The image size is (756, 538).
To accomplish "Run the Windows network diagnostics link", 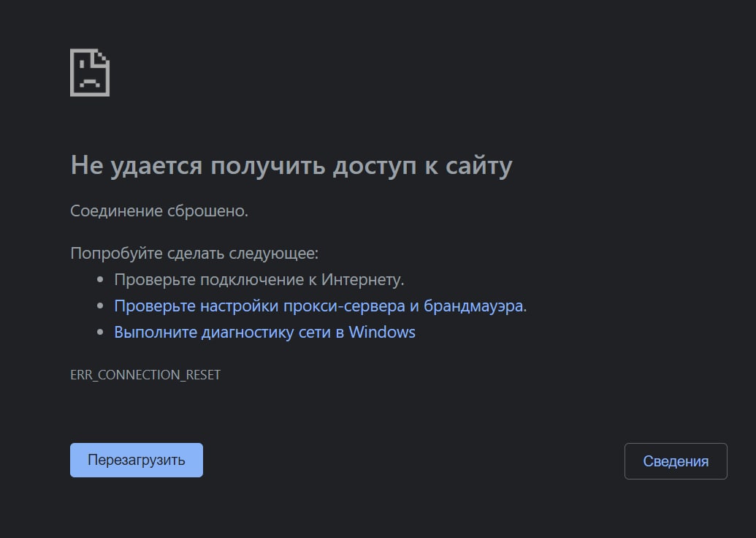I will point(264,332).
